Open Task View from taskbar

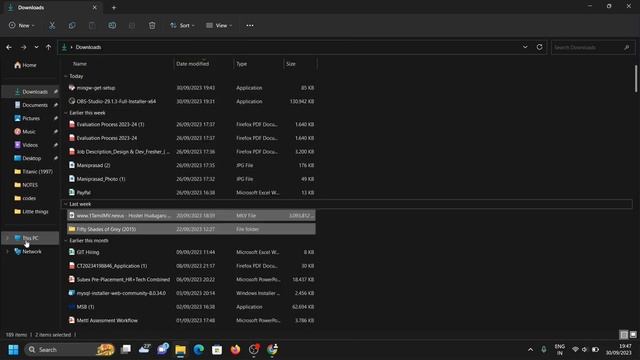126,349
